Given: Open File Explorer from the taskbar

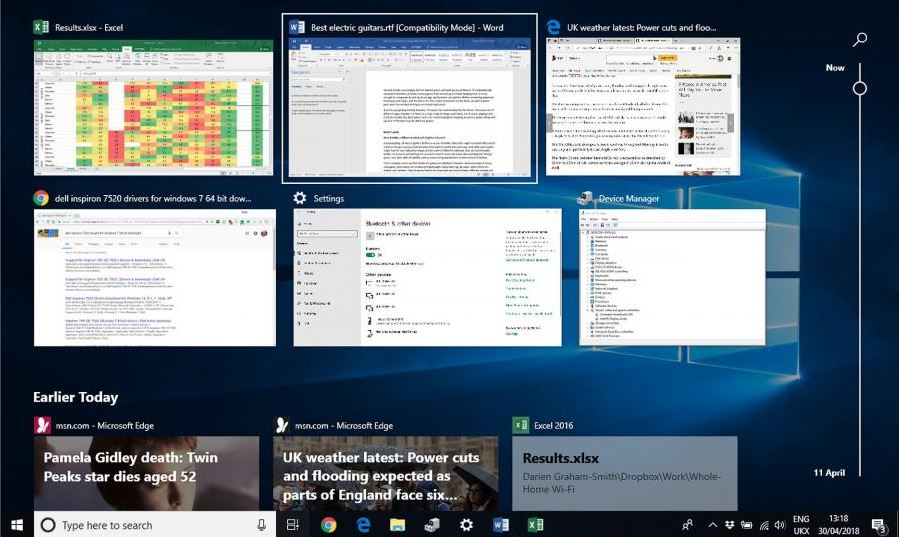Looking at the screenshot, I should coord(397,525).
